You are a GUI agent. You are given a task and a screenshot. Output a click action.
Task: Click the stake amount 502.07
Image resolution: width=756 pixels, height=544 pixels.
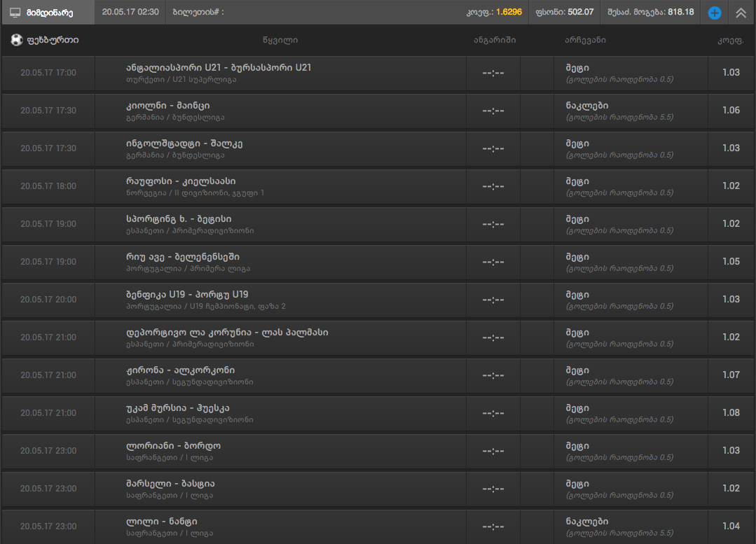[x=581, y=12]
